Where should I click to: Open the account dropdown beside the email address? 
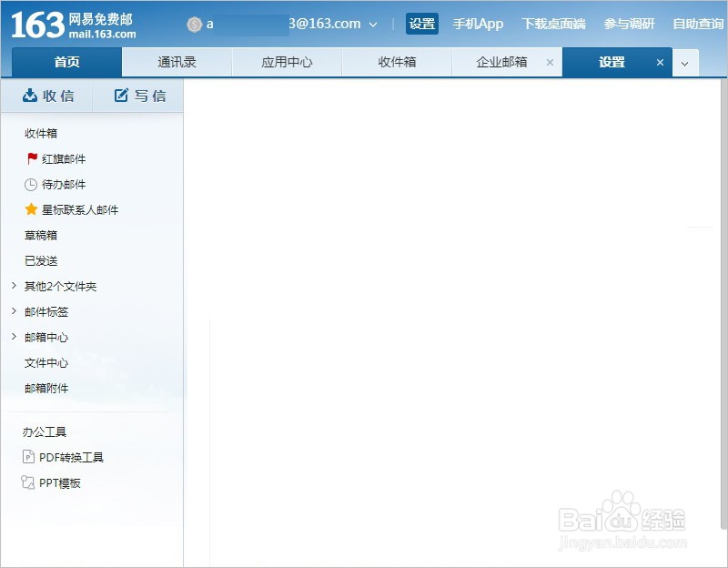point(374,24)
